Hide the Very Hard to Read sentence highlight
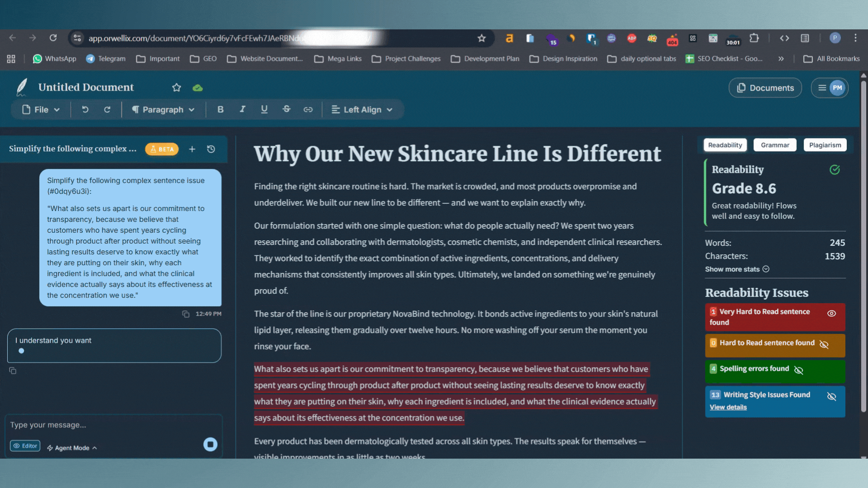 (832, 313)
